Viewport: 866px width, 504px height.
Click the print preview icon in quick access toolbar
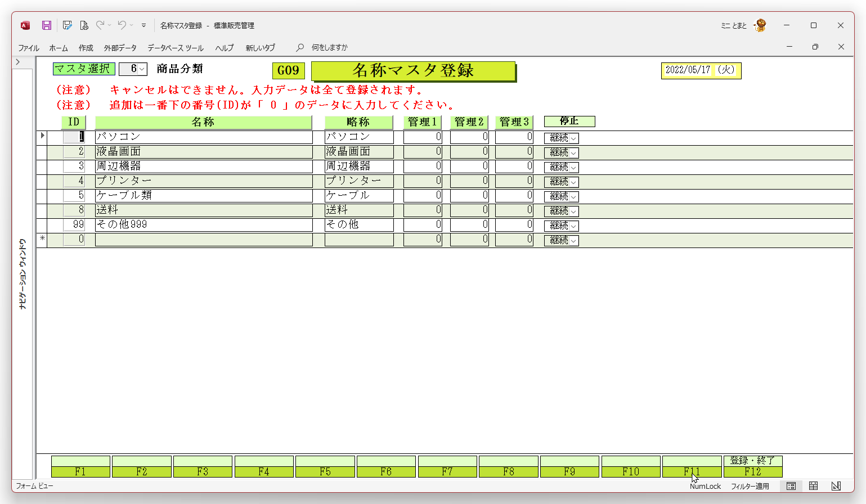pos(84,25)
